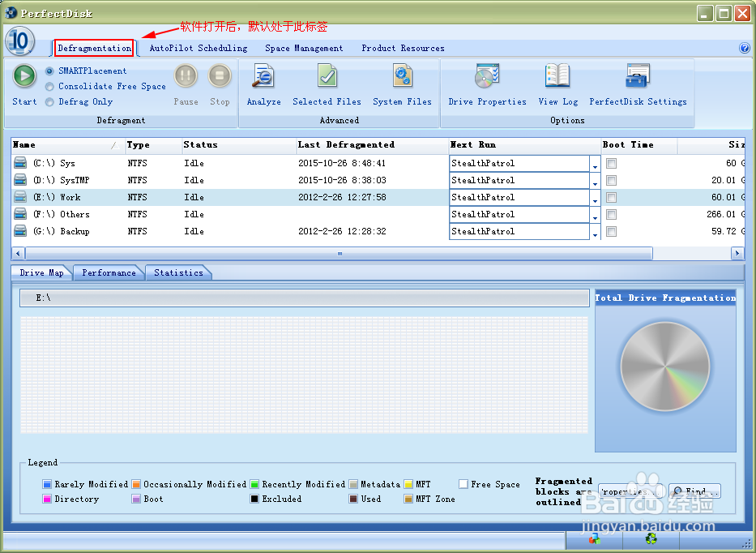Click the drive icon for D:\ SysTMP

[x=20, y=180]
